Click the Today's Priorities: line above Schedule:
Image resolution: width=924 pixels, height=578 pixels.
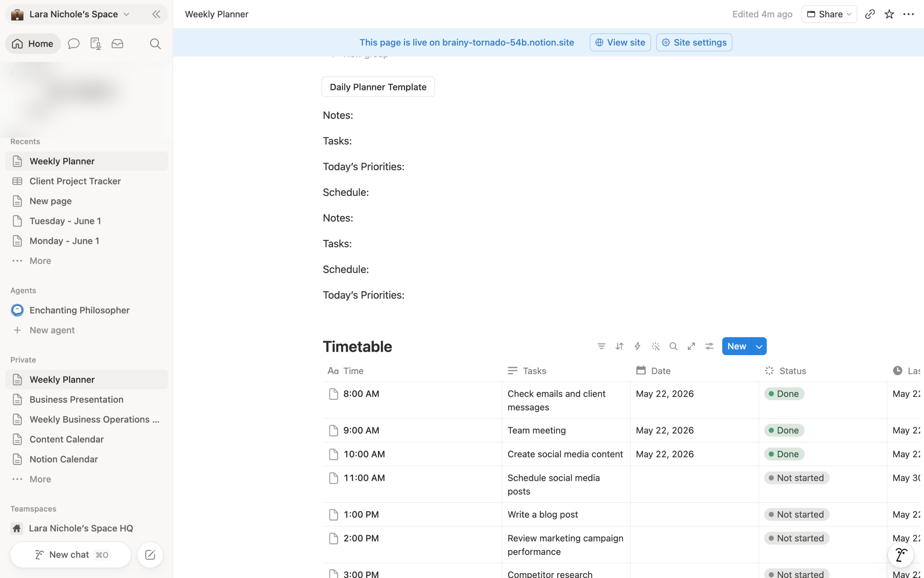click(363, 167)
